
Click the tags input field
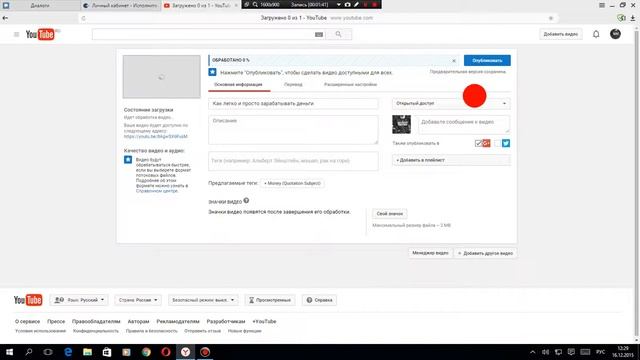[293, 161]
